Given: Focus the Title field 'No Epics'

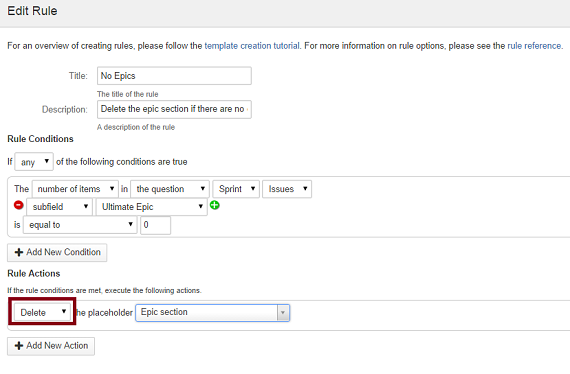Looking at the screenshot, I should (174, 76).
